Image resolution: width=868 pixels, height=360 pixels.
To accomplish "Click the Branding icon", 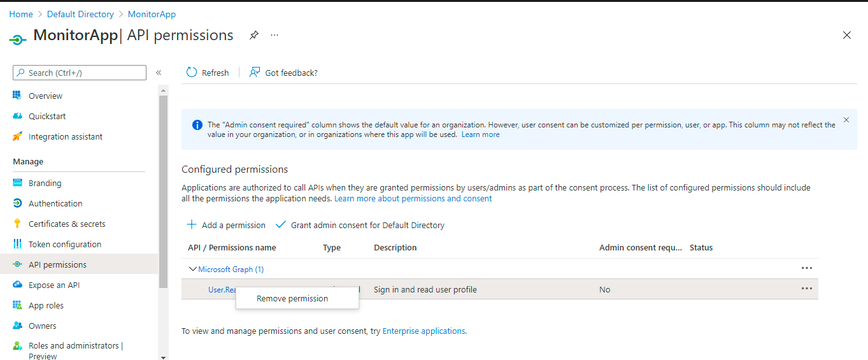I will tap(17, 183).
